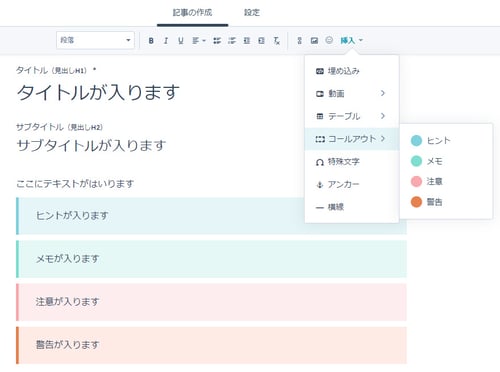This screenshot has width=500, height=372.
Task: Insert a numbered list
Action: (232, 41)
